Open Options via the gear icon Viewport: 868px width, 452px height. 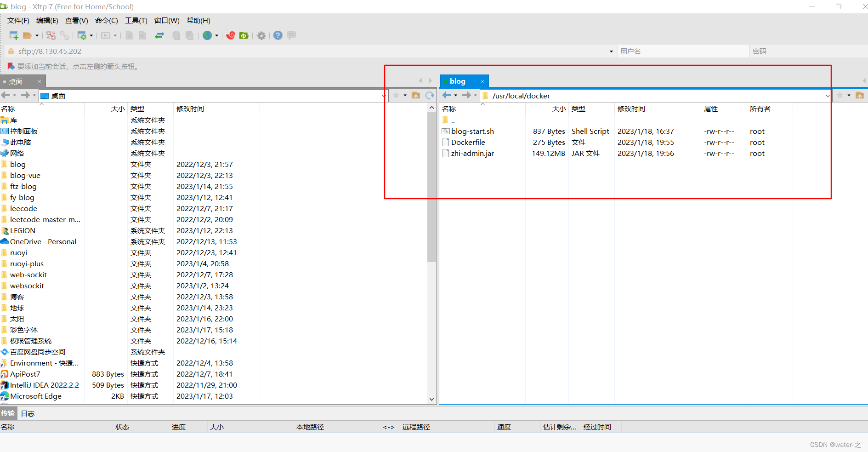point(261,35)
